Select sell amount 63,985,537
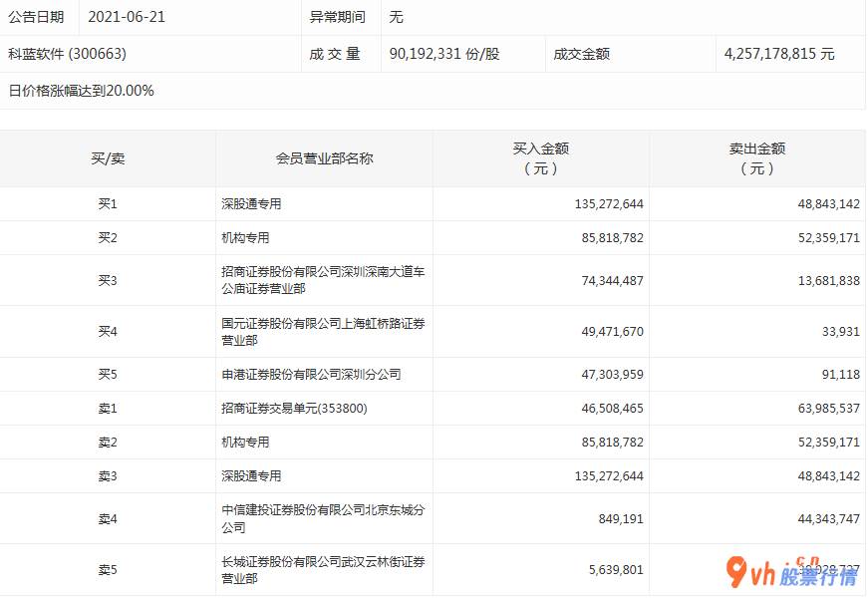Viewport: 868px width, 598px height. 829,408
